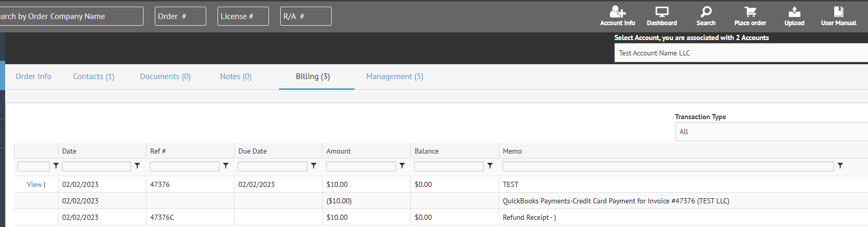Switch to the Notes (0) tab
Image resolution: width=868 pixels, height=227 pixels.
(x=236, y=77)
